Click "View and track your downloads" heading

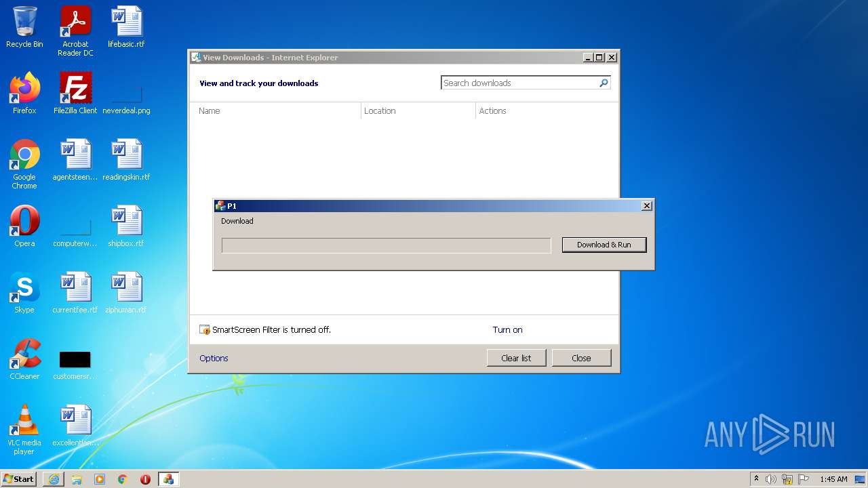(x=258, y=83)
